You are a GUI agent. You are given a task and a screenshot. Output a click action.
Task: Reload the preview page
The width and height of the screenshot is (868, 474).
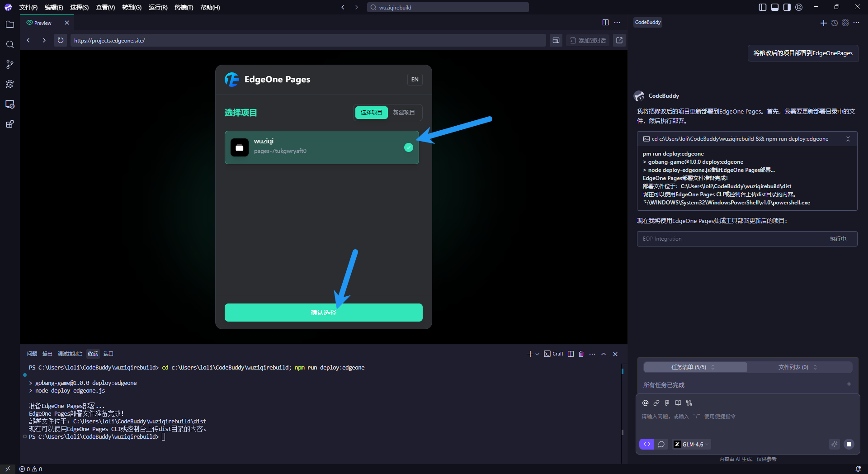click(x=60, y=40)
